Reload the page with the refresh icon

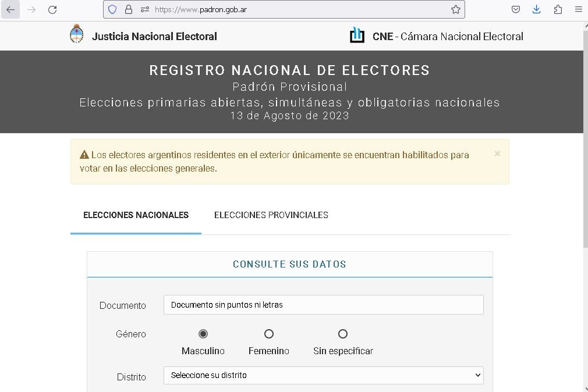(52, 10)
